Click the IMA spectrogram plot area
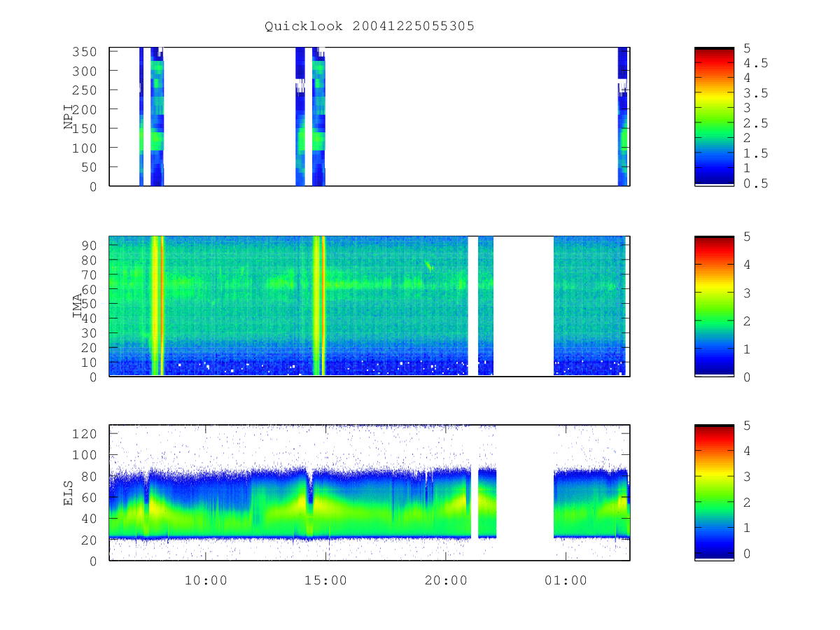Viewport: 840px width, 630px height. pyautogui.click(x=370, y=306)
